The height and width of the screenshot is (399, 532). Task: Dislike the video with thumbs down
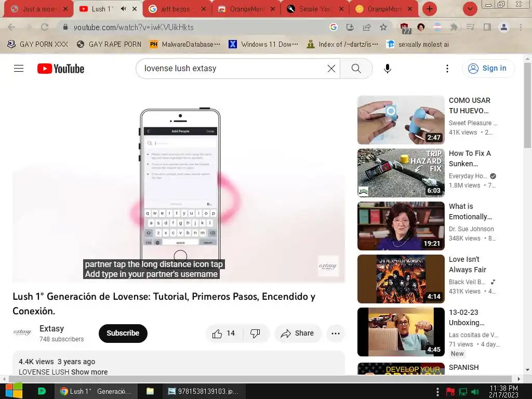pos(256,333)
